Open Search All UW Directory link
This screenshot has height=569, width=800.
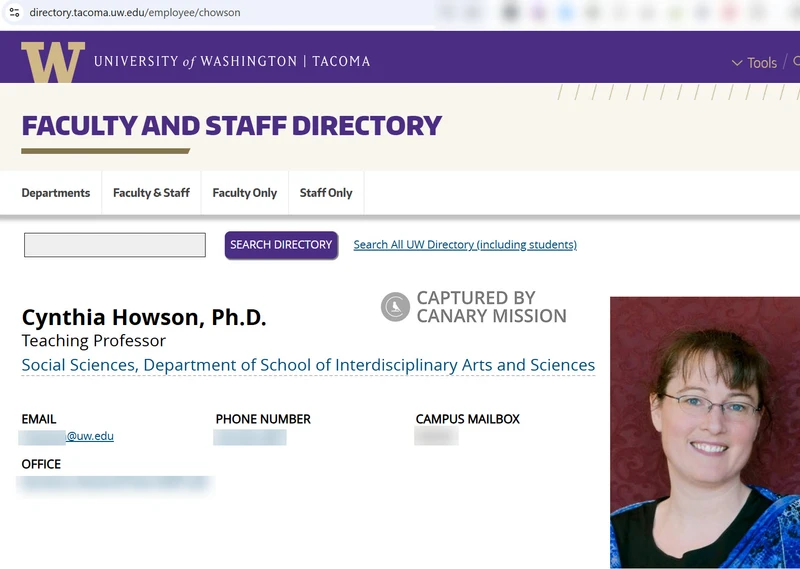[x=465, y=245]
